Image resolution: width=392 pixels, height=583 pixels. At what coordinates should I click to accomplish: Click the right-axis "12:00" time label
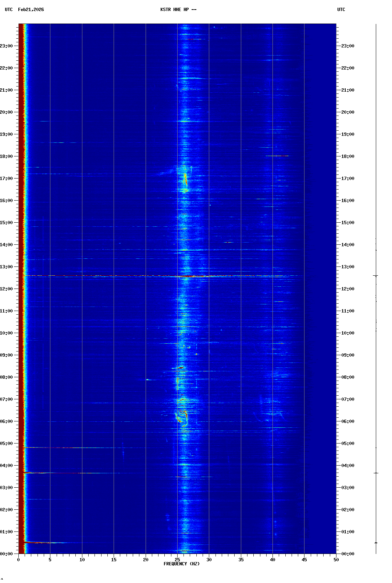coord(348,289)
